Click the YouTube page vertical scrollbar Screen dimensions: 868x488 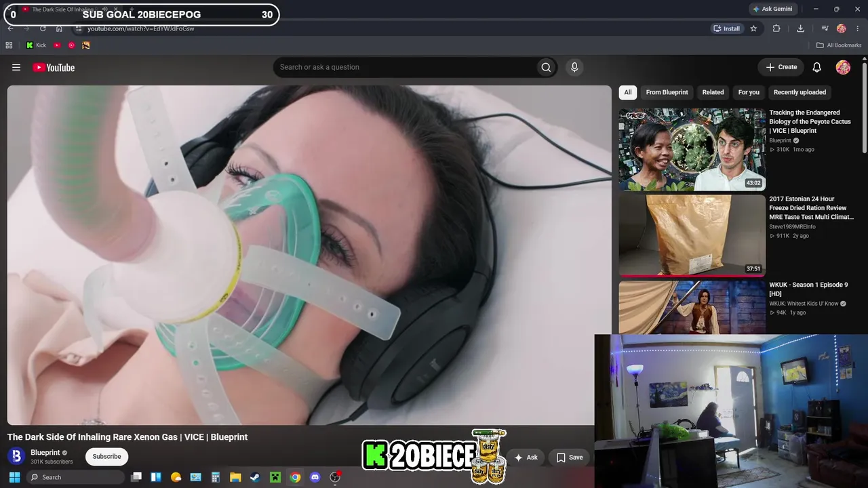click(x=865, y=108)
